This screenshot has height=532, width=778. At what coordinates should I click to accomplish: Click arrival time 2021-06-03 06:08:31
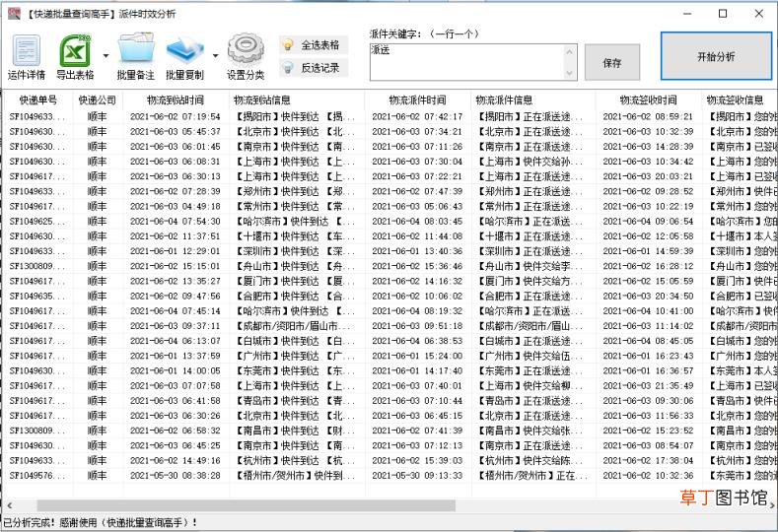click(x=176, y=162)
